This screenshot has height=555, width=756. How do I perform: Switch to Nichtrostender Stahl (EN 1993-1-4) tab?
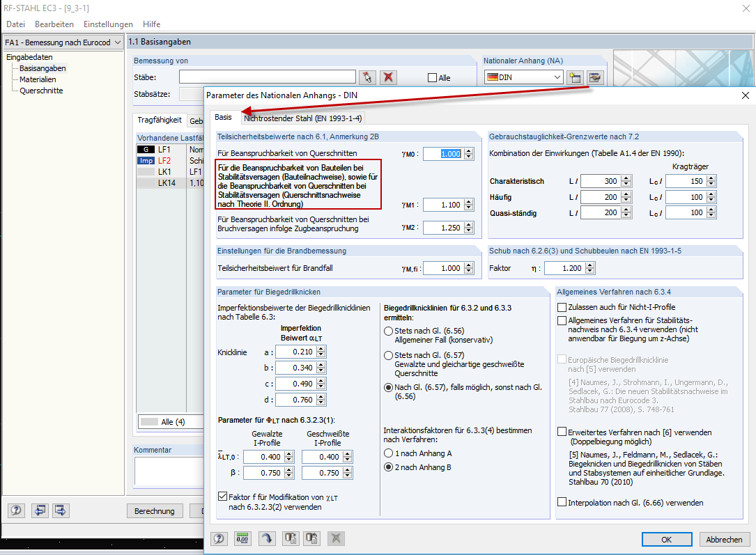click(302, 118)
